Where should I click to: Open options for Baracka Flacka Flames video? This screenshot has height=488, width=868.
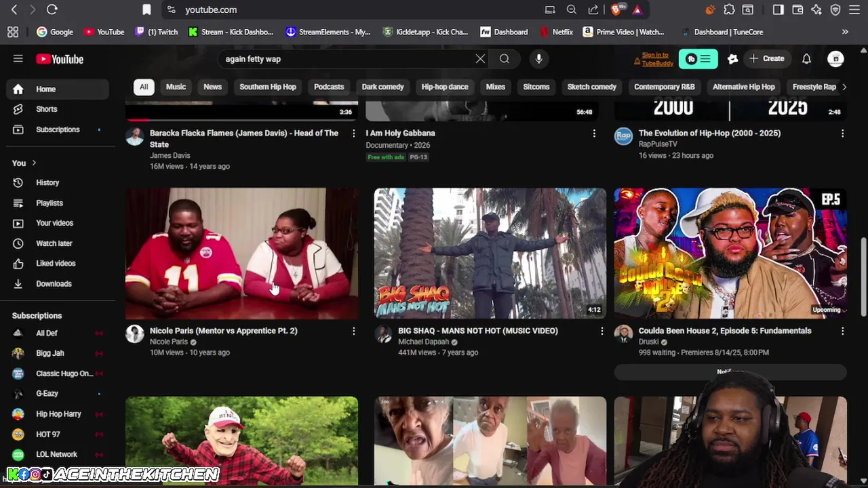353,134
